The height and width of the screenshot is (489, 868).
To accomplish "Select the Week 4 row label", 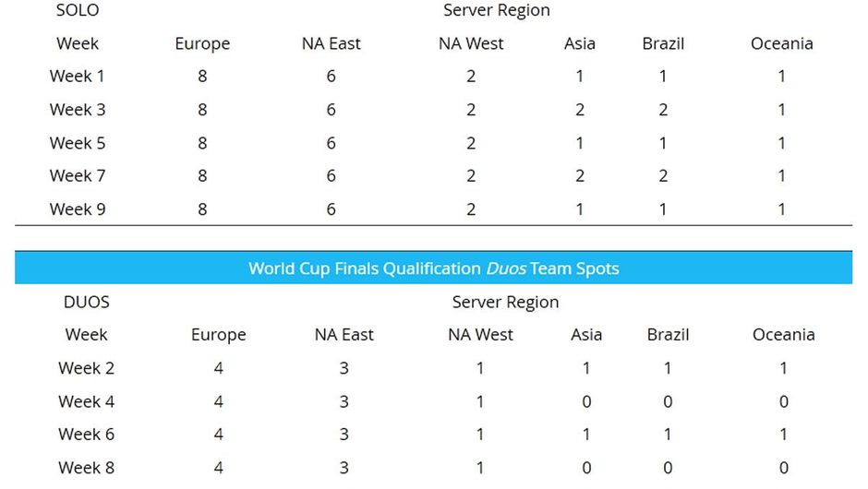I will tap(86, 401).
